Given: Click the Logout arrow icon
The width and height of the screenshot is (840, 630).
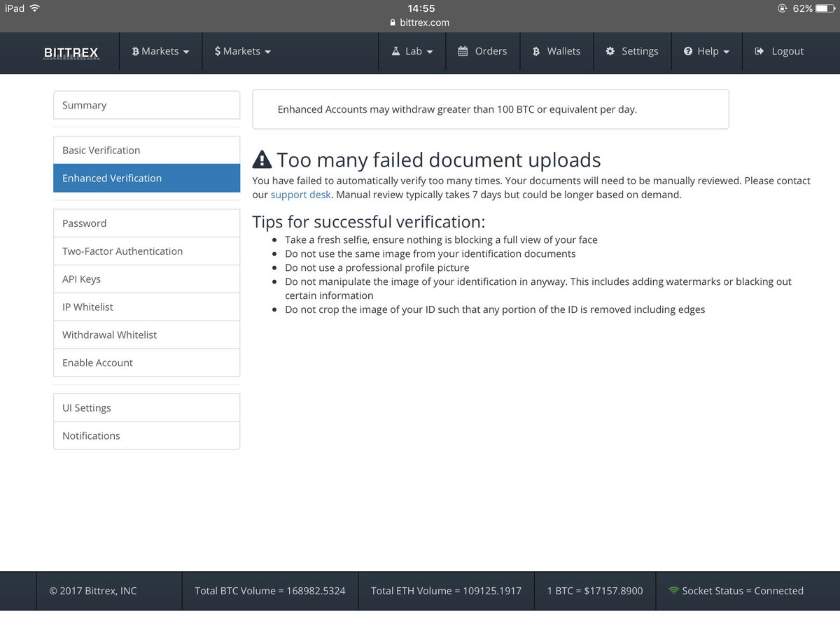Looking at the screenshot, I should click(759, 51).
